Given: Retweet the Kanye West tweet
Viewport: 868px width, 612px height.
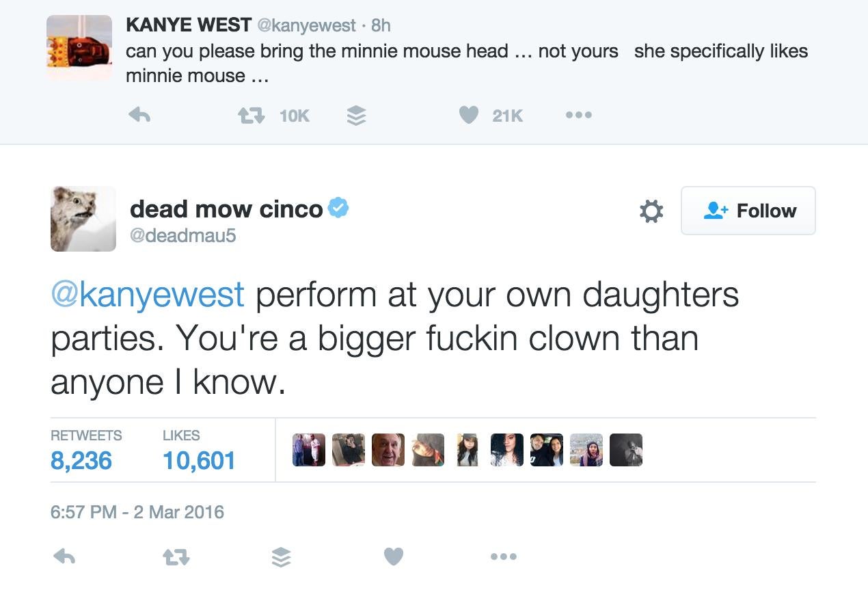Looking at the screenshot, I should 250,116.
